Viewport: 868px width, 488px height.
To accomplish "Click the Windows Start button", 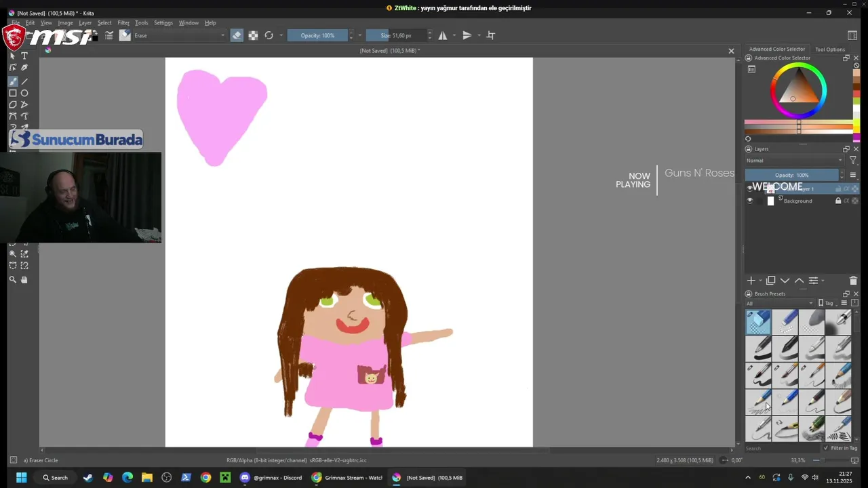I will [21, 478].
